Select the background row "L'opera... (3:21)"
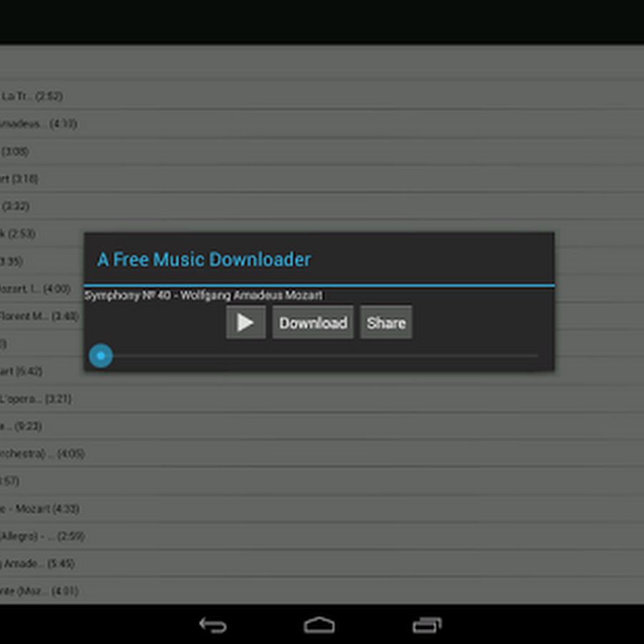 point(322,399)
